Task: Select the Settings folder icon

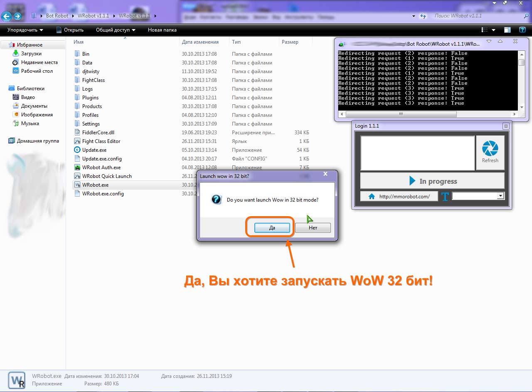Action: 77,123
